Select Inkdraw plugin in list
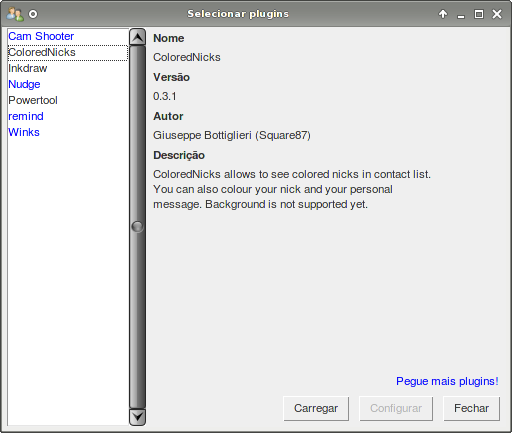The height and width of the screenshot is (433, 512). click(68, 68)
